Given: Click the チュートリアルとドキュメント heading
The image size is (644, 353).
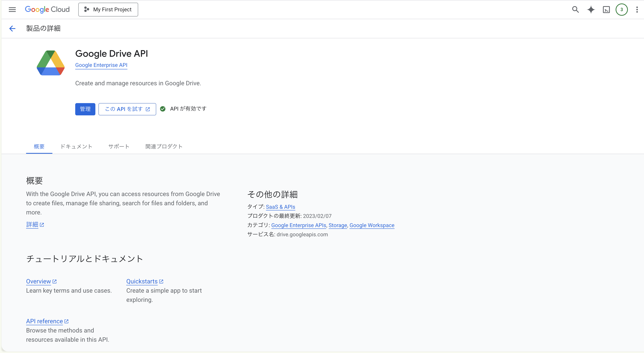Looking at the screenshot, I should pos(85,259).
